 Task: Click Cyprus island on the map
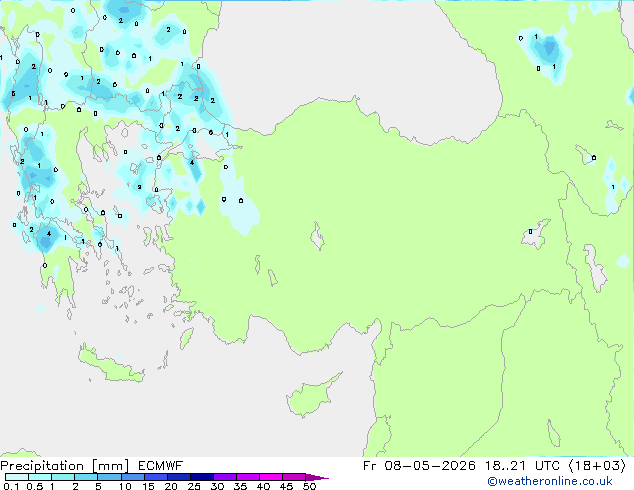[311, 397]
